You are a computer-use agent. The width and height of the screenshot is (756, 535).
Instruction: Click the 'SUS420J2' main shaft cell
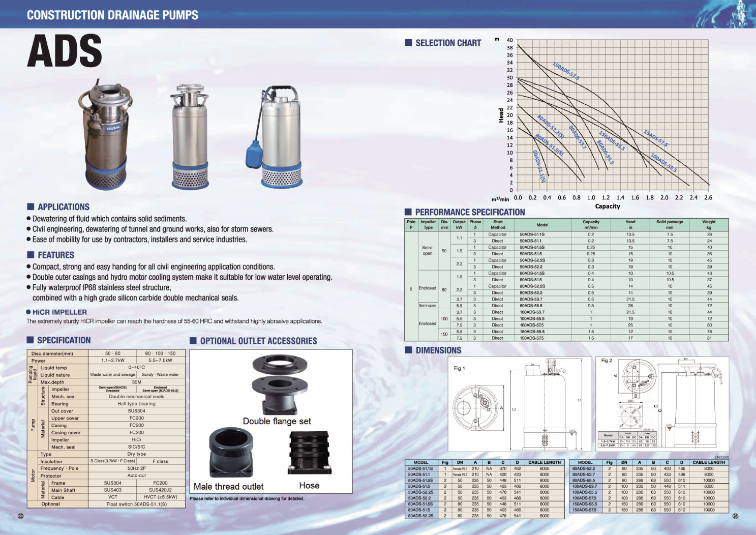point(160,490)
